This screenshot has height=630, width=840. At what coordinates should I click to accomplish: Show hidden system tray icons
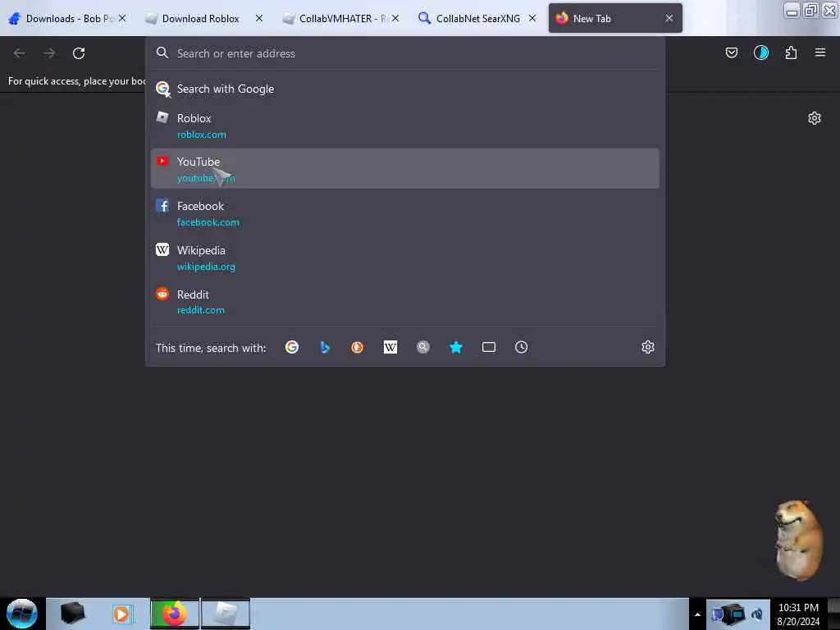pos(697,614)
